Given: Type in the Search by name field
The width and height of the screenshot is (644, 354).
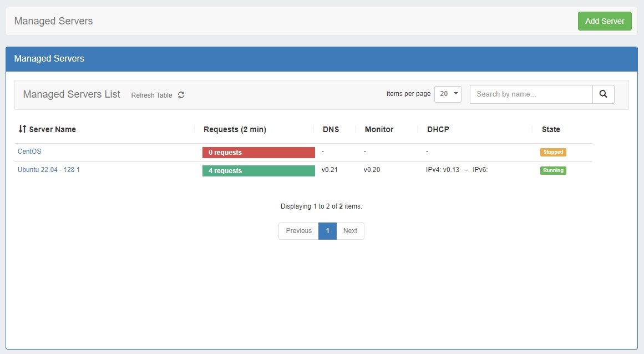Looking at the screenshot, I should (531, 94).
